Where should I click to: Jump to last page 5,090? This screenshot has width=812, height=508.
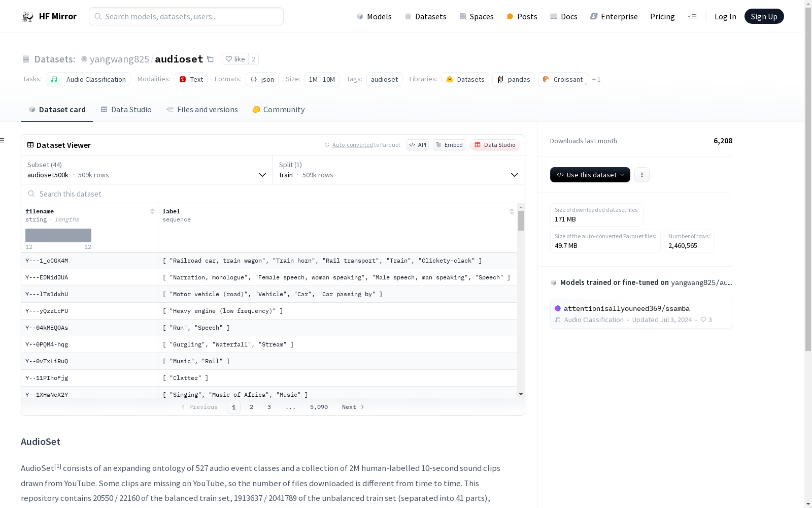click(x=319, y=407)
